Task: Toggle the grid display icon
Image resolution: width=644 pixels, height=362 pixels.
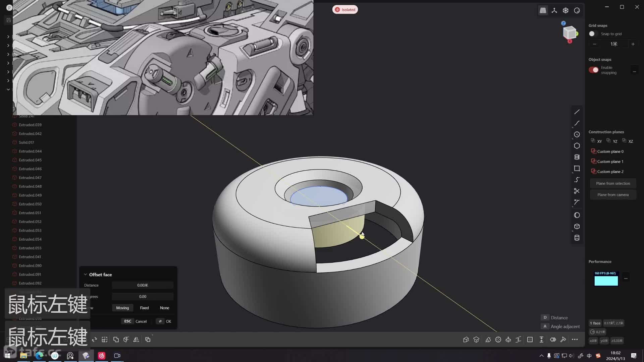Action: [x=543, y=10]
